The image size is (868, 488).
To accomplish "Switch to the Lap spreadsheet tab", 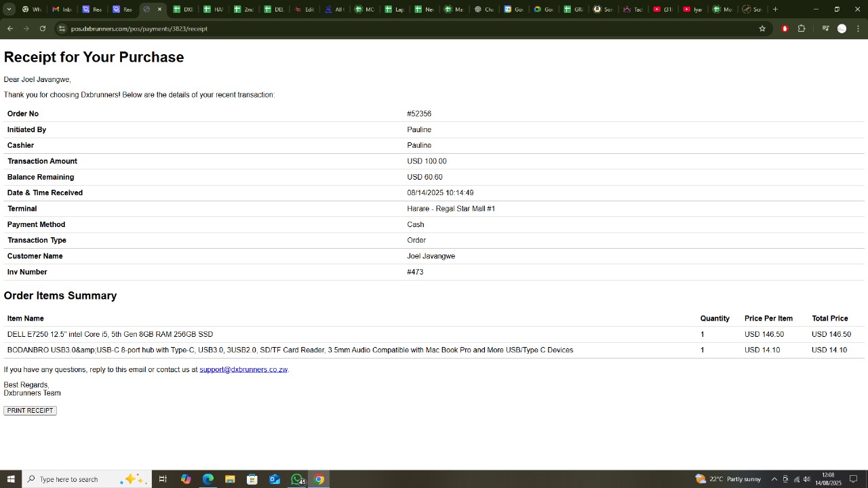I will (x=394, y=9).
